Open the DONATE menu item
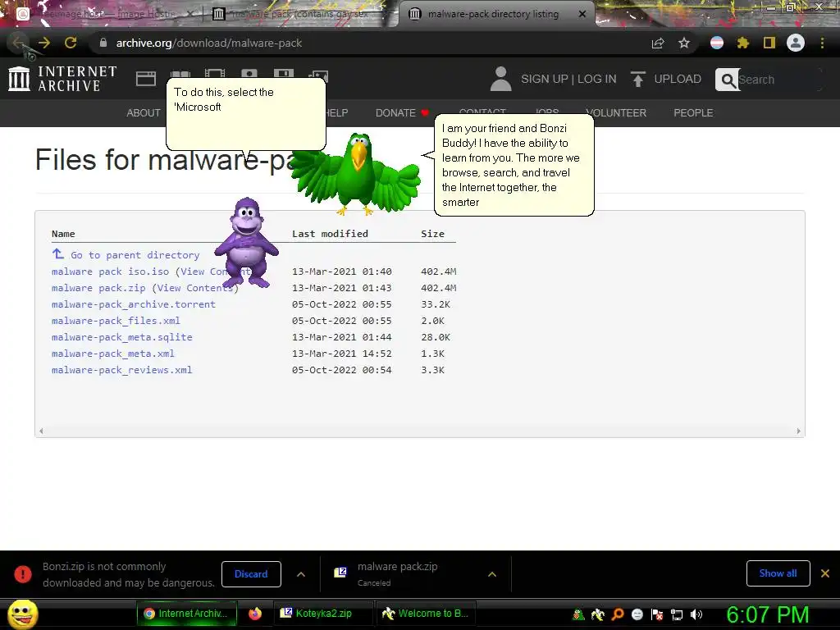This screenshot has width=840, height=630. (x=395, y=112)
